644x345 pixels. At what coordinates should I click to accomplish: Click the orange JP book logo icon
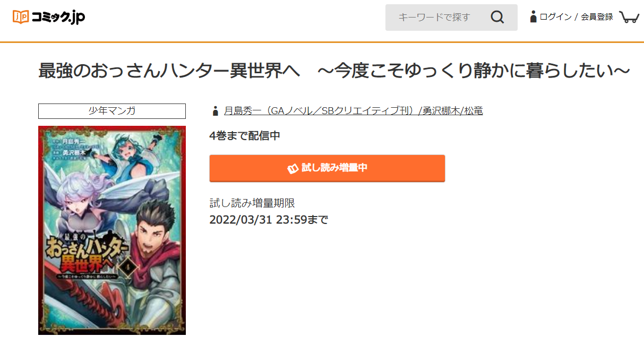[x=21, y=17]
